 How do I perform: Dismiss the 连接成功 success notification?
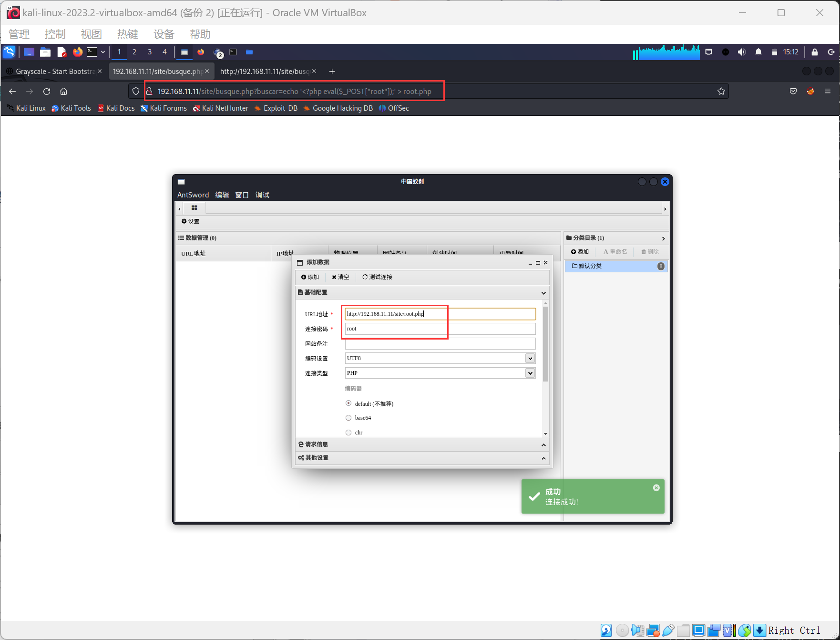(656, 488)
